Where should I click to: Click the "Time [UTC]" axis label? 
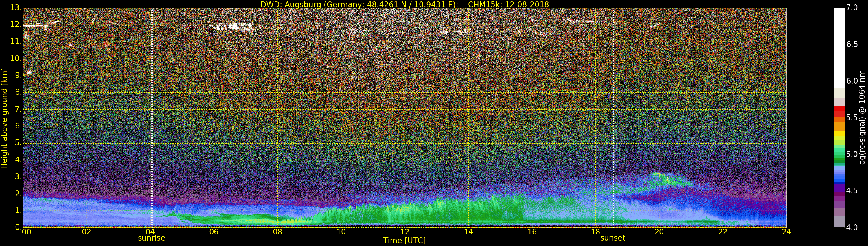pos(404,241)
